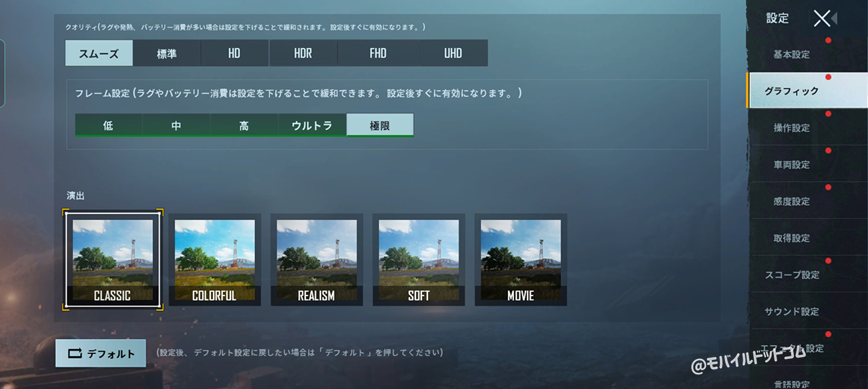This screenshot has height=389, width=868.
Task: Choose the CLASSIC style thumbnail
Action: [x=113, y=259]
